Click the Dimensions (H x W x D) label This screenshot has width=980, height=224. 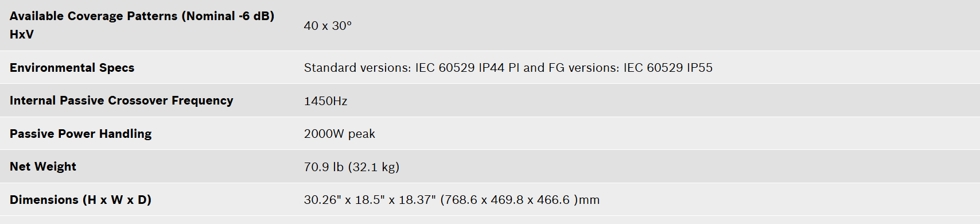[x=80, y=200]
